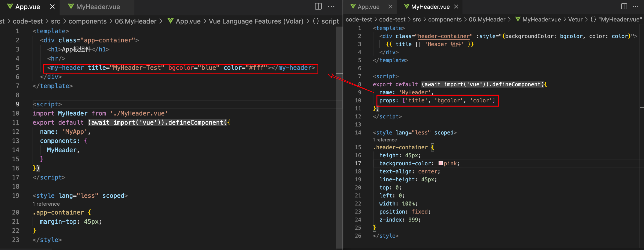Open 'src' breadcrumb in right editor

[x=417, y=20]
